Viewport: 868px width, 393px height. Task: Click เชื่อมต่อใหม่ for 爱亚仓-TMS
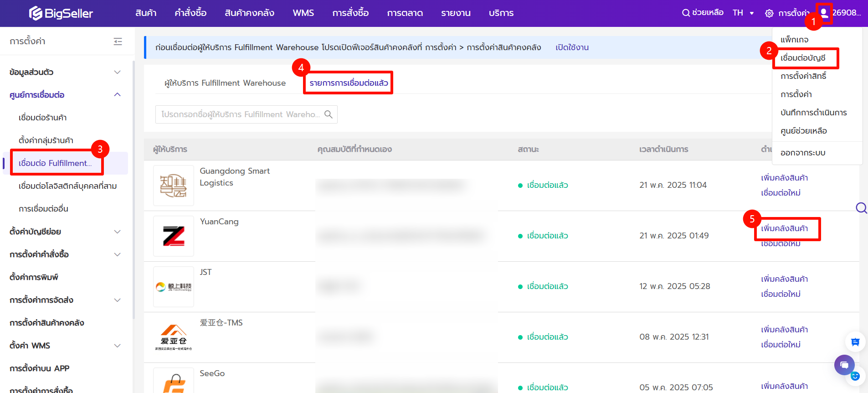coord(781,345)
